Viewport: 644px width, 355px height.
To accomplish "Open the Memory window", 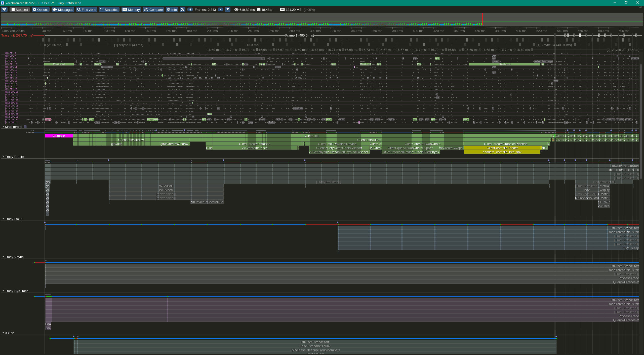I will tap(131, 10).
